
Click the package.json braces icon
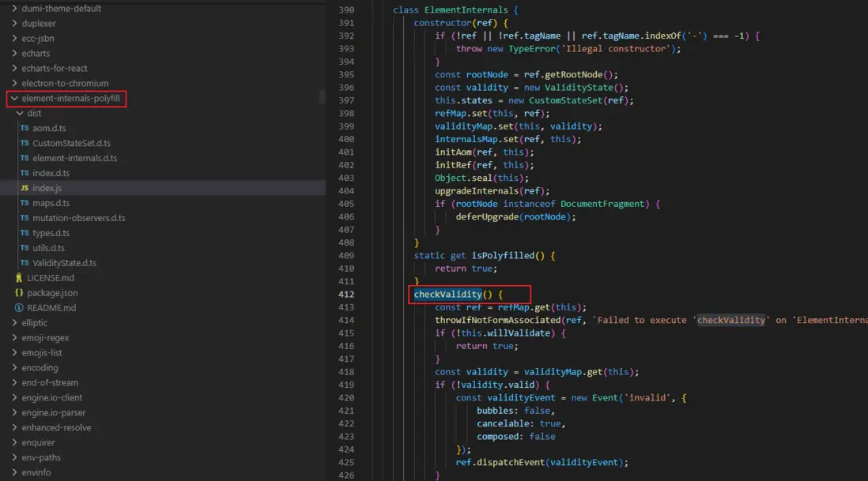[19, 293]
